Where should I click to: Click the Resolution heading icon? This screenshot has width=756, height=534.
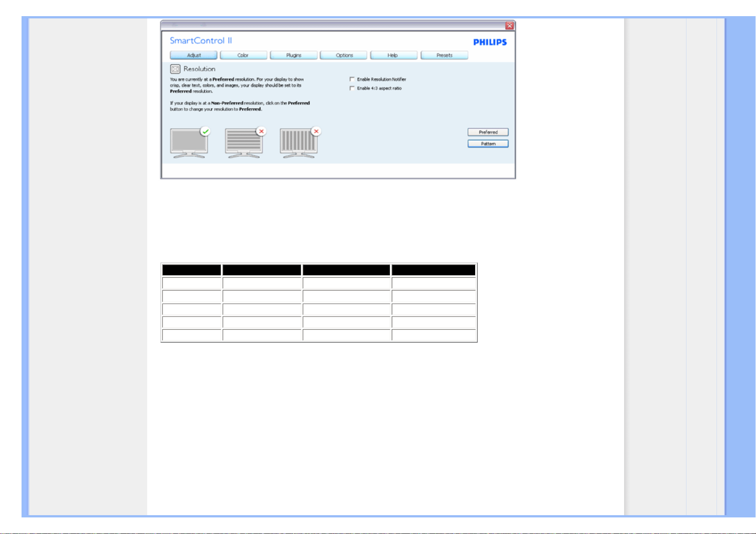175,69
